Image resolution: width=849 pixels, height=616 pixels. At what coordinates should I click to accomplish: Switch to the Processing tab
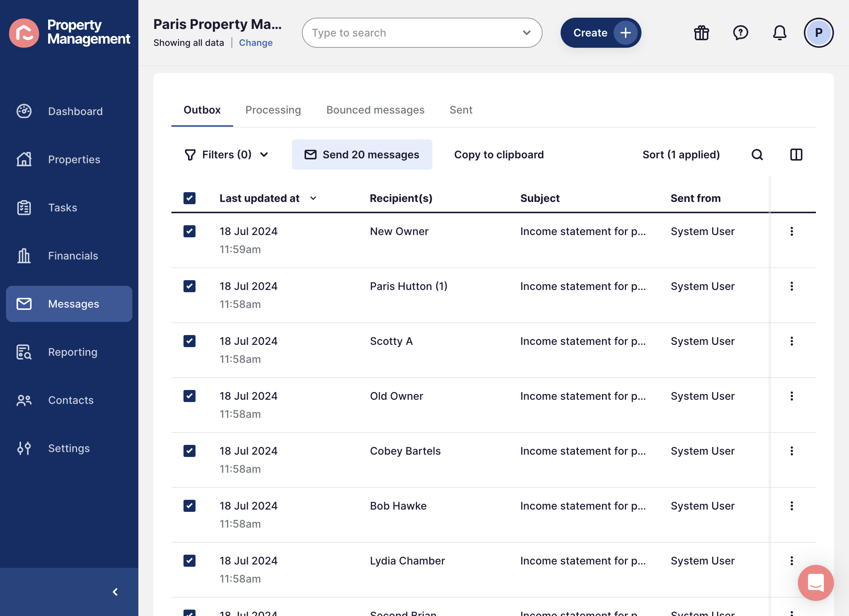[273, 110]
